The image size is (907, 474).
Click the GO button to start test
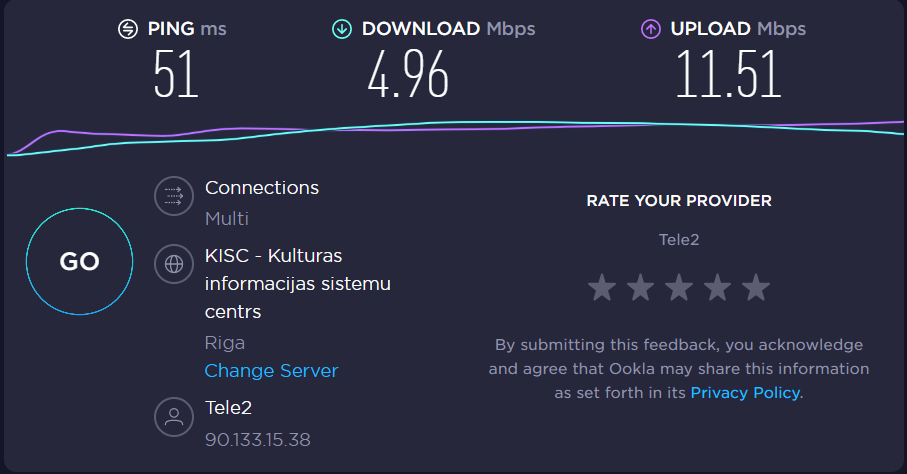pos(79,262)
